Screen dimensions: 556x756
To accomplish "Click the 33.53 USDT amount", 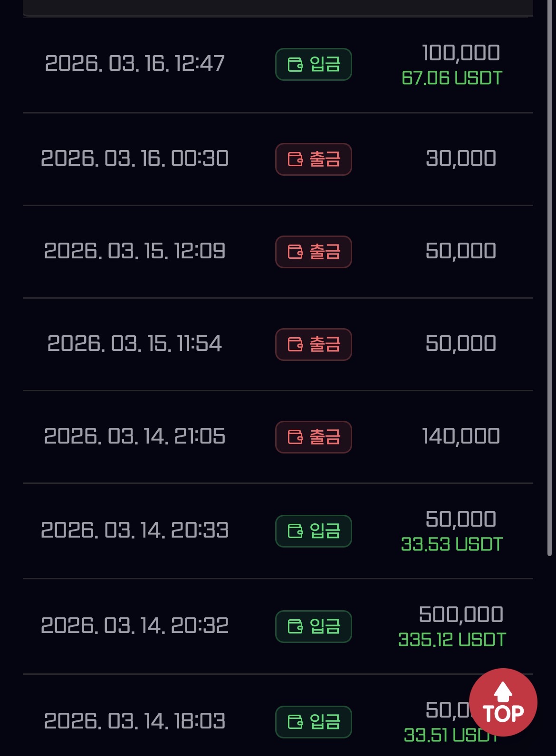I will pos(451,544).
